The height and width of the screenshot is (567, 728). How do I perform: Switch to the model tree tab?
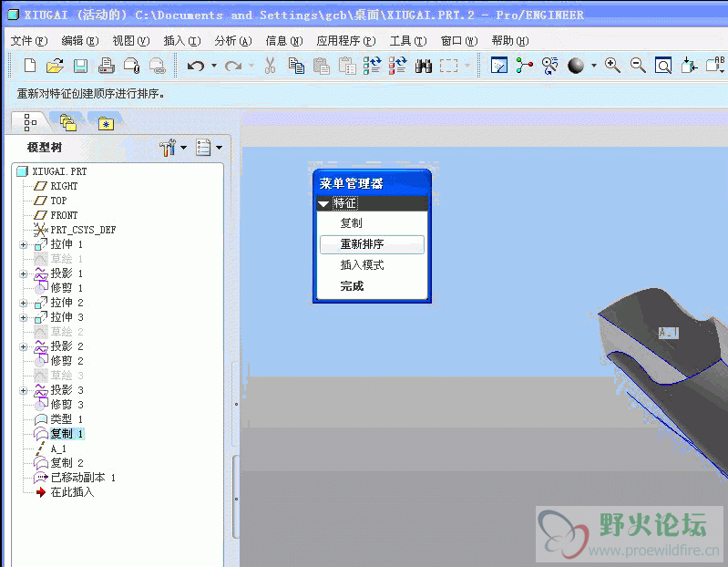click(x=30, y=122)
